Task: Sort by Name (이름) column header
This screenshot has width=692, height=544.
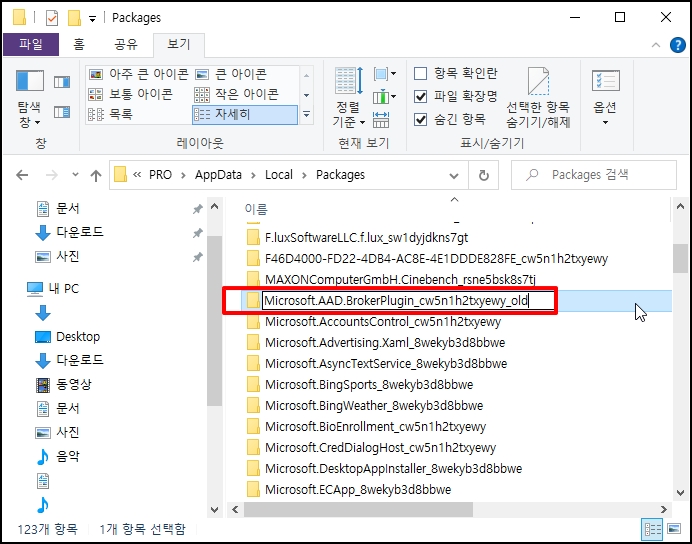Action: tap(256, 209)
